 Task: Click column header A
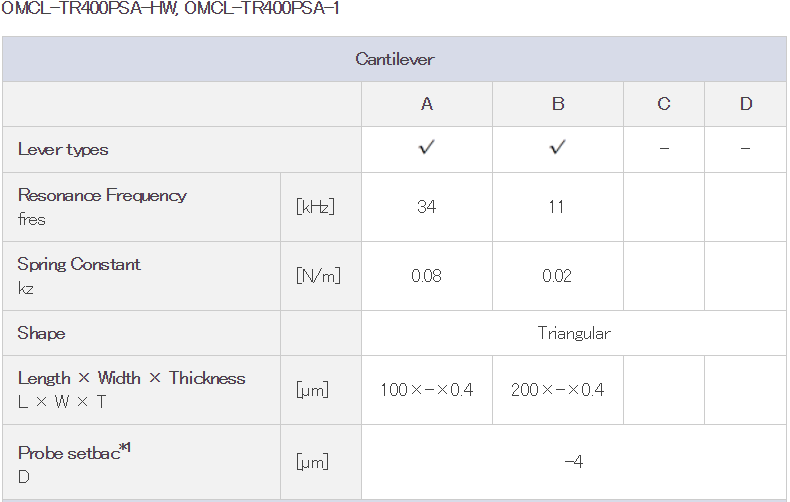[427, 104]
